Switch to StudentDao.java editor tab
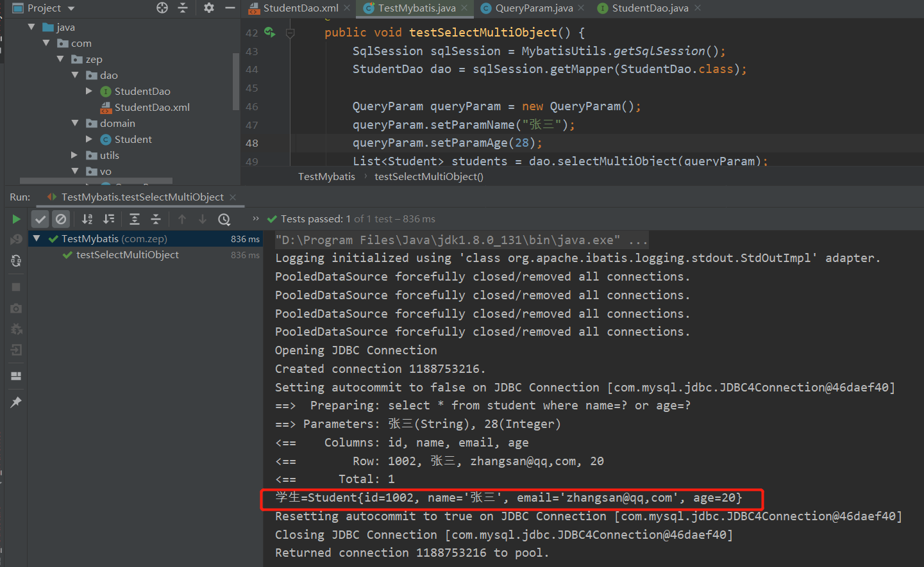This screenshot has height=567, width=924. click(650, 8)
